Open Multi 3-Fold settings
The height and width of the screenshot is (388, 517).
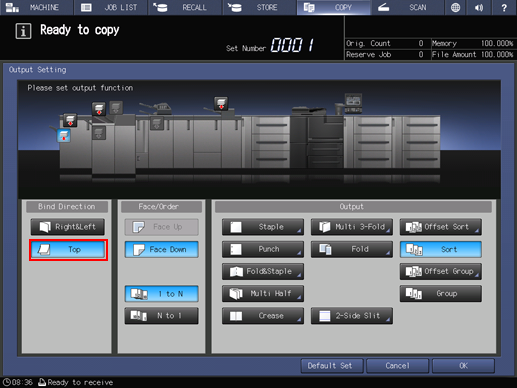click(x=352, y=227)
